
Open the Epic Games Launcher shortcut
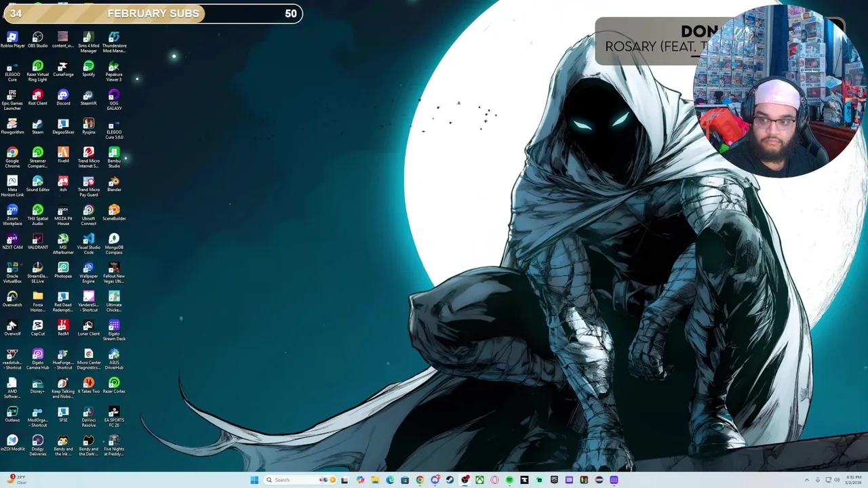tap(12, 100)
